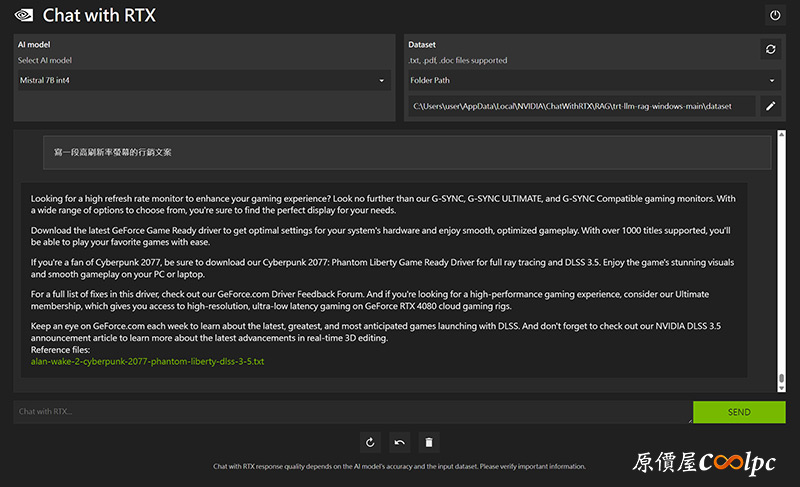Click the SEND button
The image size is (800, 487).
pos(739,412)
